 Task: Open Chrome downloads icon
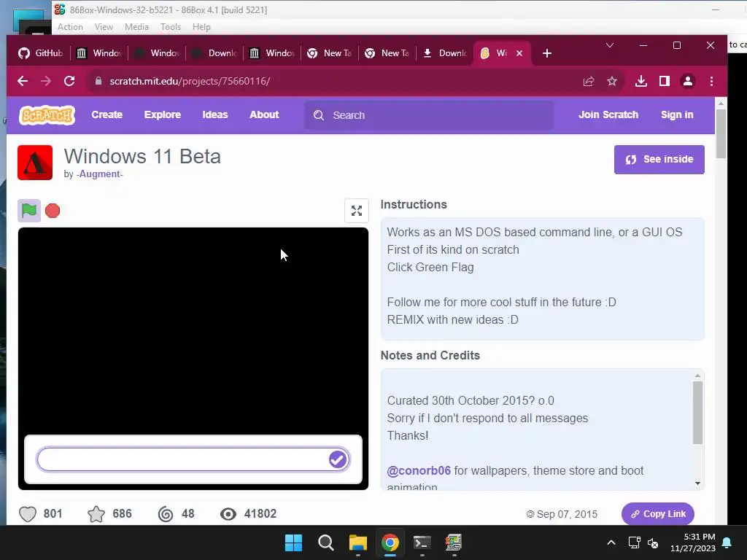click(x=641, y=81)
